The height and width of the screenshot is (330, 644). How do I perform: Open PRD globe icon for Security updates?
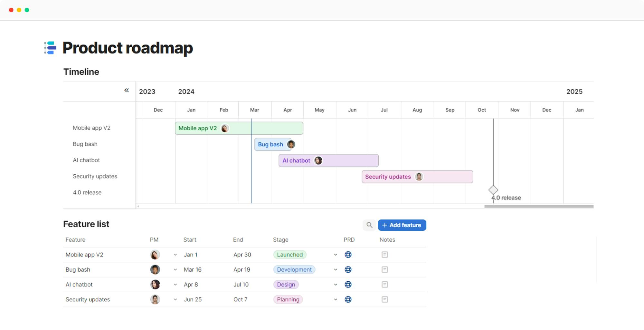[348, 299]
